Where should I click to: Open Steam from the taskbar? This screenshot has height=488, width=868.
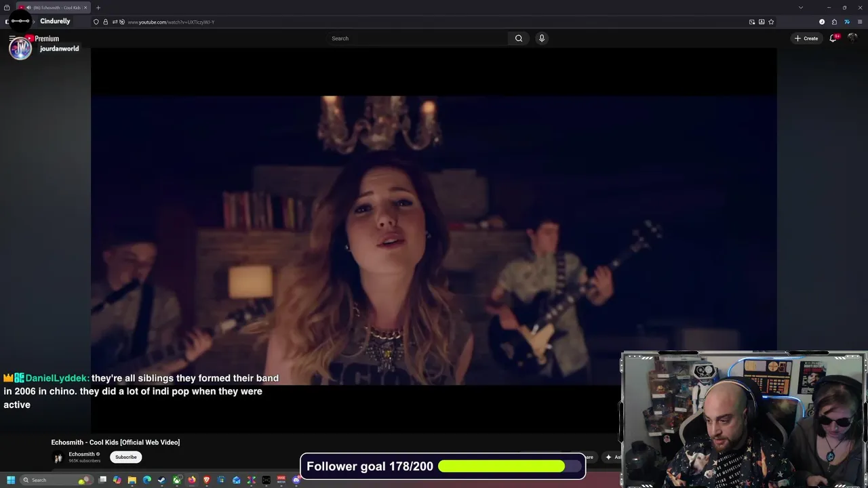pos(161,480)
